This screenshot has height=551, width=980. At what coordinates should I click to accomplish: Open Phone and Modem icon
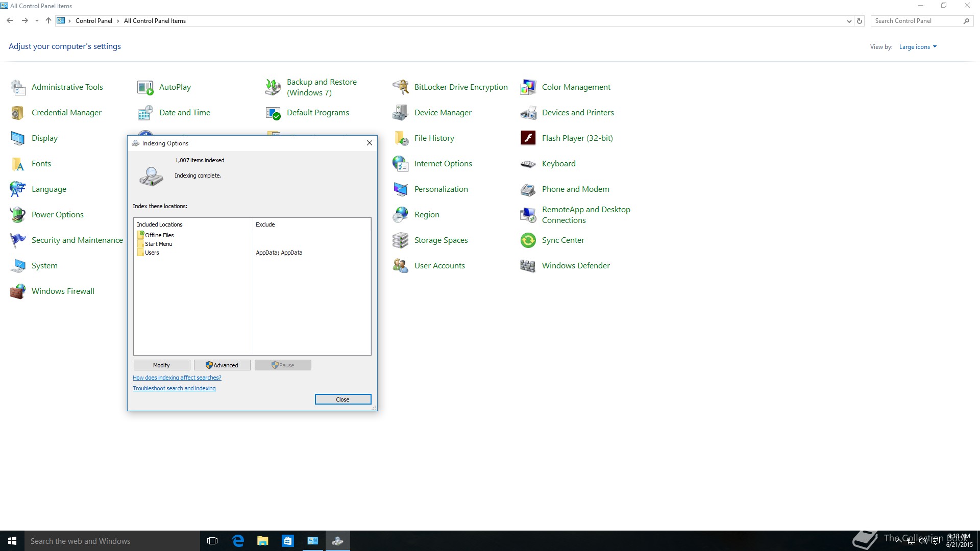coord(528,189)
